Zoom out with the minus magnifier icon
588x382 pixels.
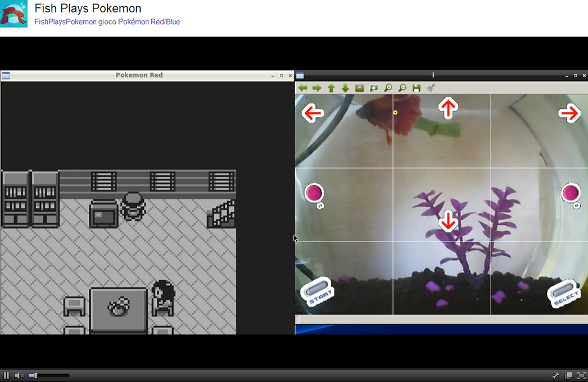coord(402,88)
